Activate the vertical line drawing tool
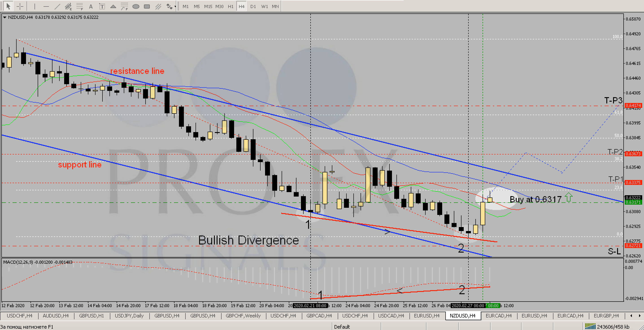 point(35,6)
